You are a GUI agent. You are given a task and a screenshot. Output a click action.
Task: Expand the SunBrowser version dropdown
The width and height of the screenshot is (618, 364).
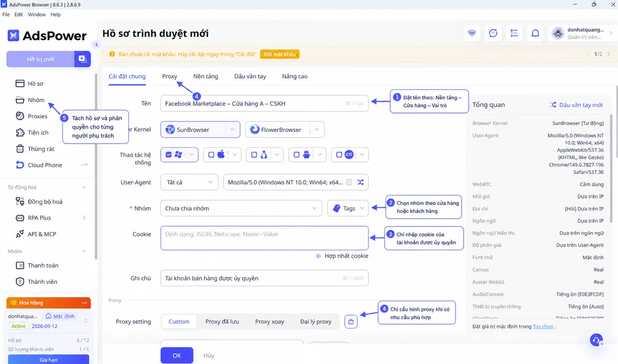coord(232,130)
